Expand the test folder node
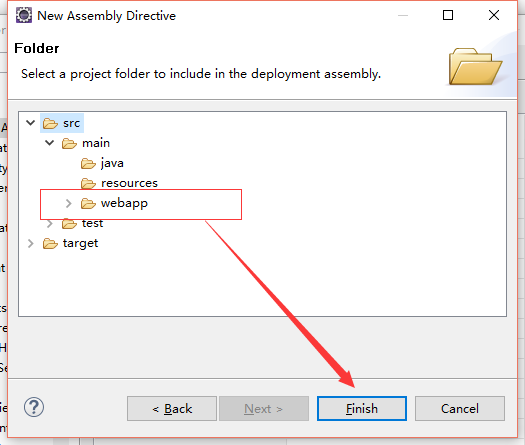The image size is (525, 445). [50, 223]
